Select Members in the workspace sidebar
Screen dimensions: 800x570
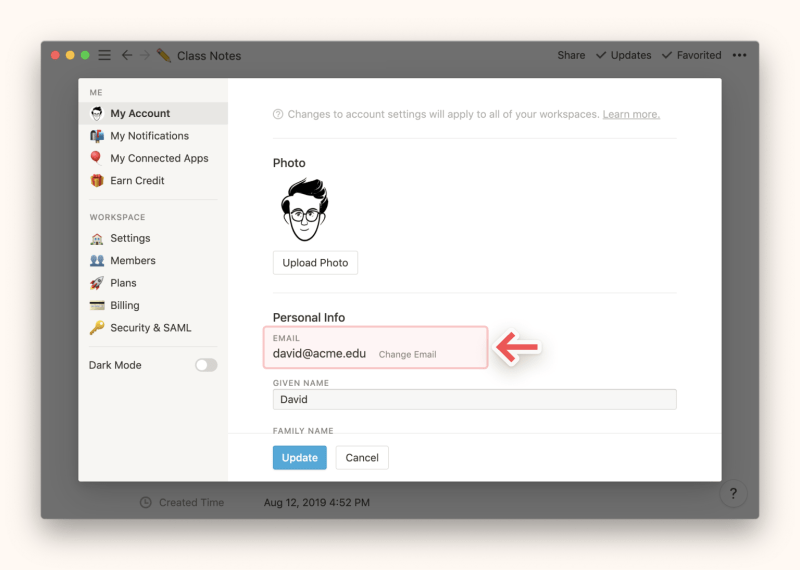[x=132, y=261]
